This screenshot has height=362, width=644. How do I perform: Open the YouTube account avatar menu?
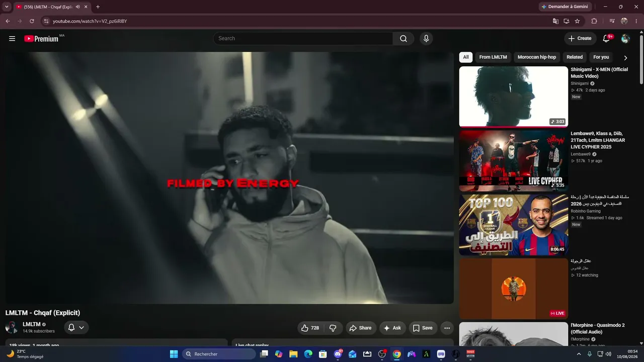625,39
